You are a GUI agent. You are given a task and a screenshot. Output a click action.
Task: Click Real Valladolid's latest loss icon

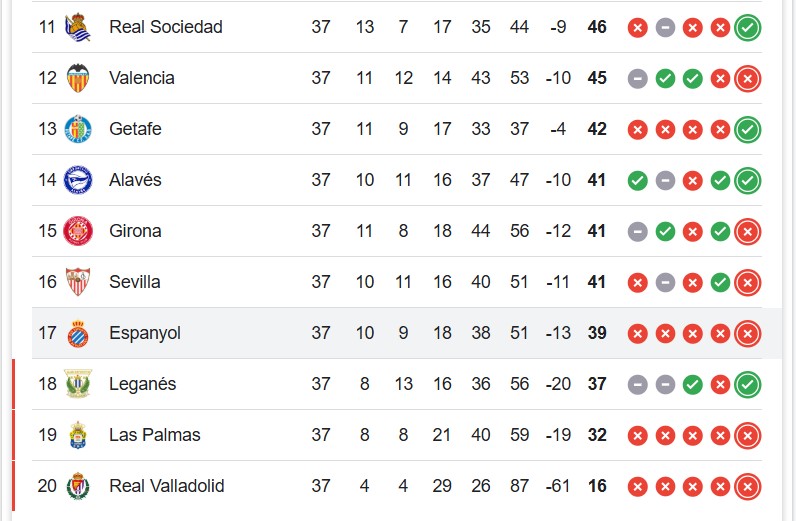[747, 486]
